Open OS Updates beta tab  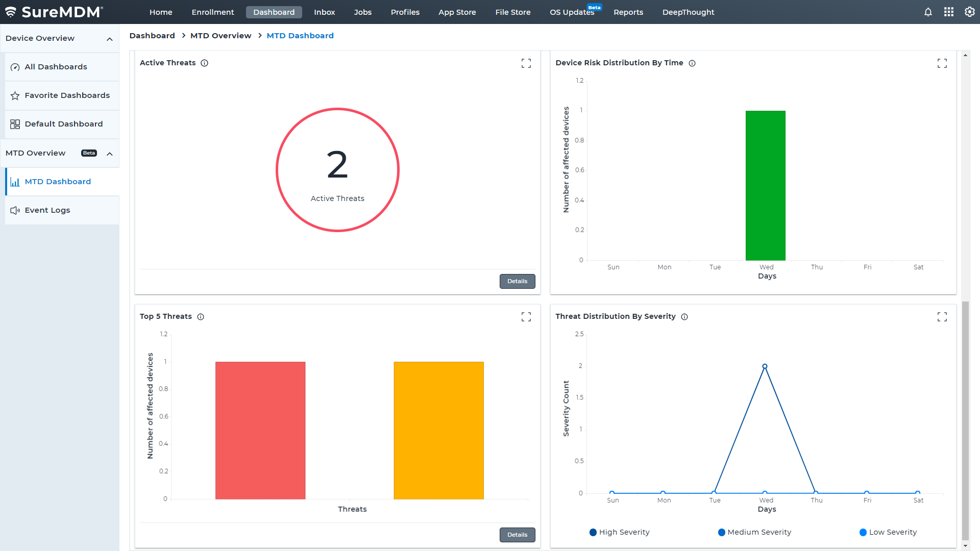pyautogui.click(x=572, y=12)
